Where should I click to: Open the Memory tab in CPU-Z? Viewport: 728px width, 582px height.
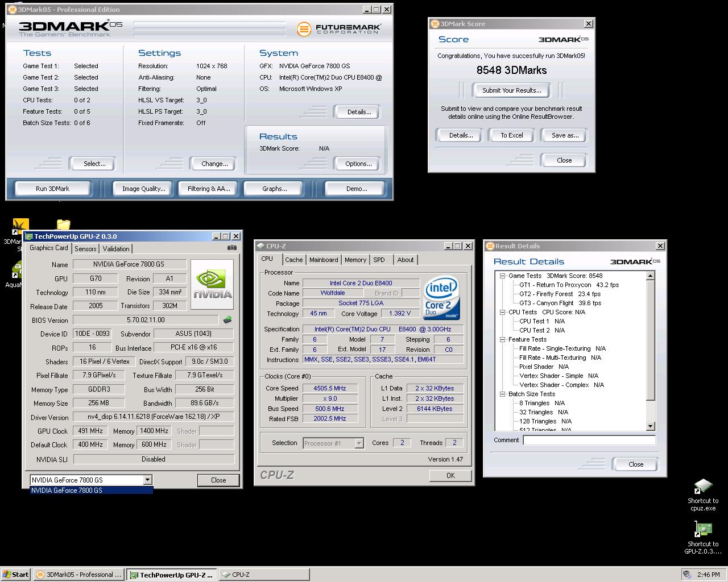355,260
